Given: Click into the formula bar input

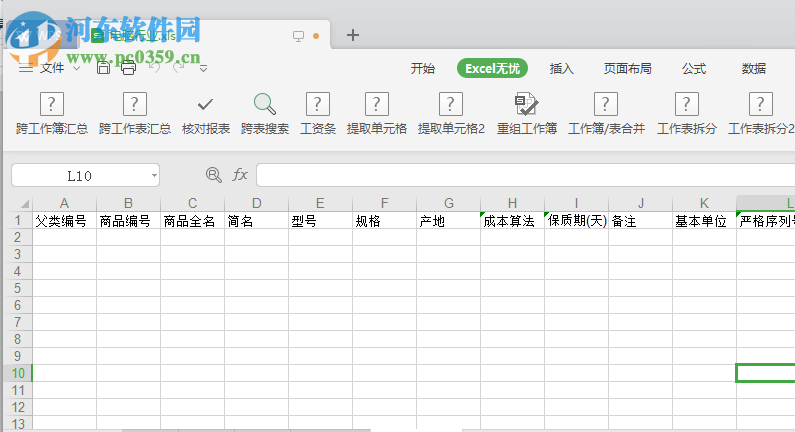Looking at the screenshot, I should pyautogui.click(x=525, y=175).
